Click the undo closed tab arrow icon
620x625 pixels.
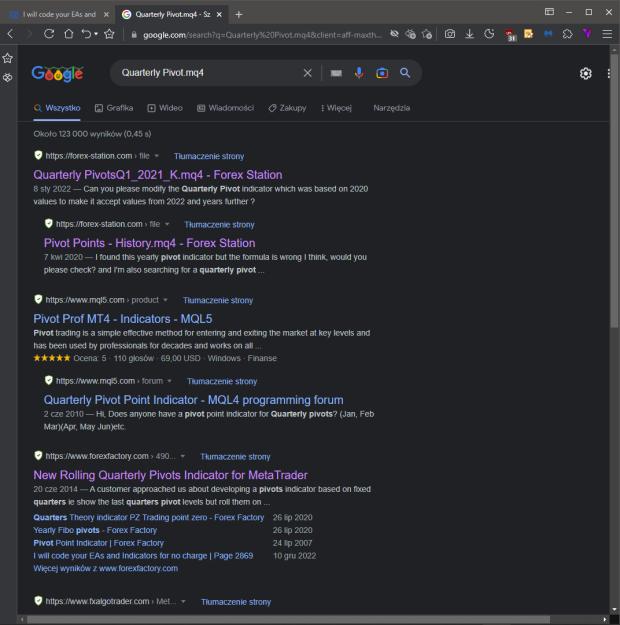point(86,34)
